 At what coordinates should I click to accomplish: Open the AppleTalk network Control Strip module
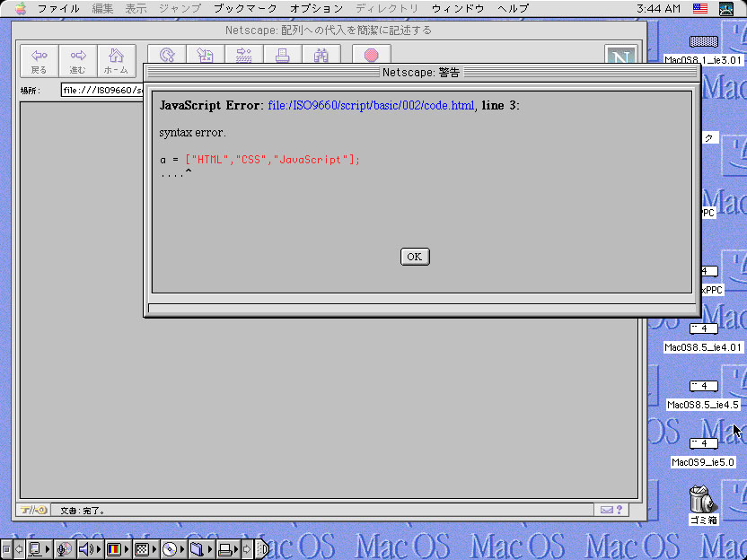coord(40,549)
